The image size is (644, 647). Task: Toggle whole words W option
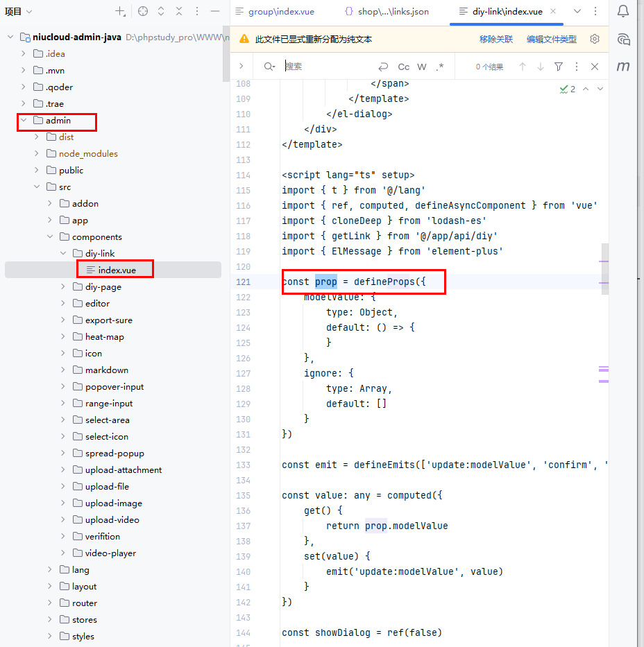pos(422,67)
